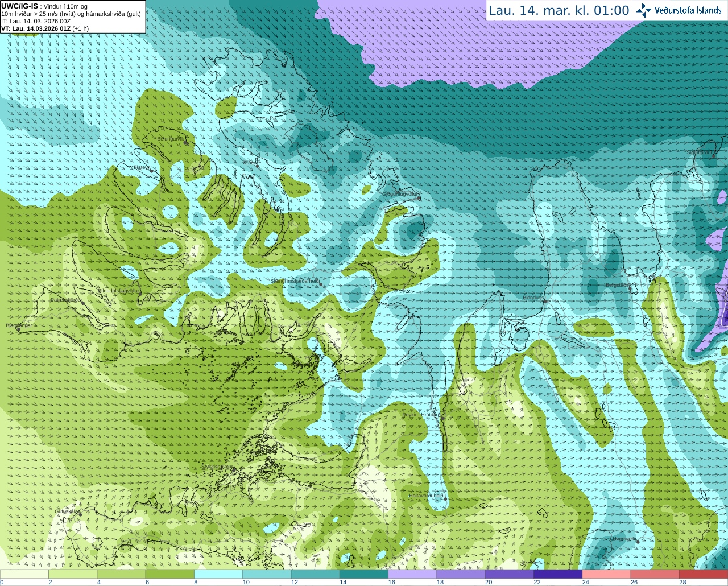
Task: Click the 16–18 m/s lavender legend swatch
Action: [x=412, y=573]
